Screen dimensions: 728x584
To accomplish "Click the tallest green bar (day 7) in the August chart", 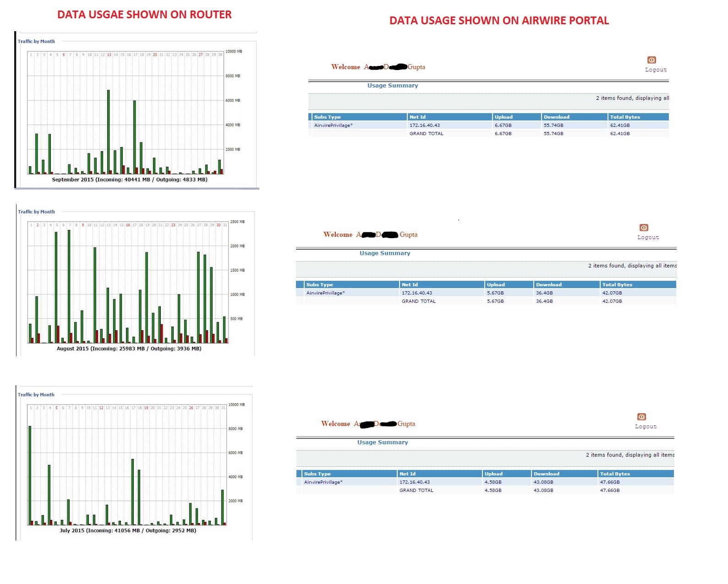I will (x=69, y=286).
